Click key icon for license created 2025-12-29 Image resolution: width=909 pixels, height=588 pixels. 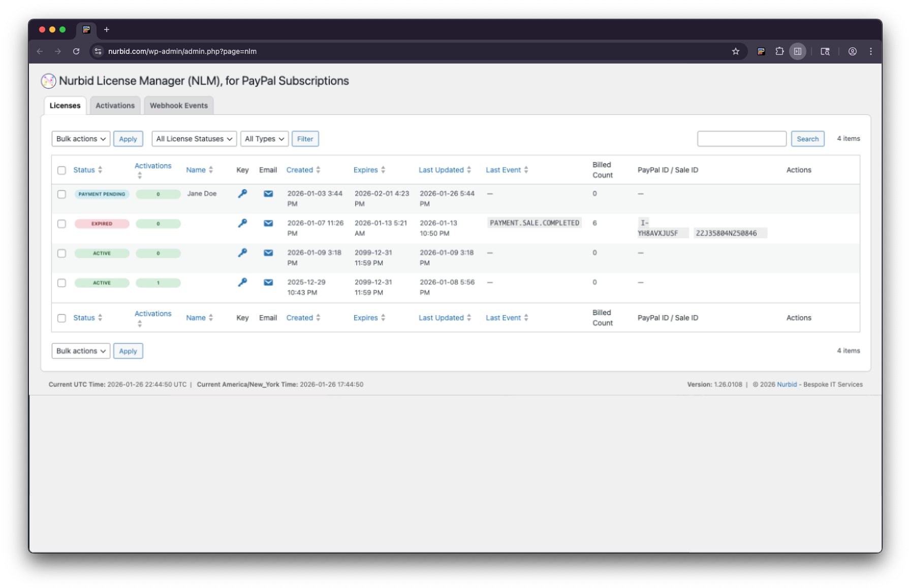242,282
